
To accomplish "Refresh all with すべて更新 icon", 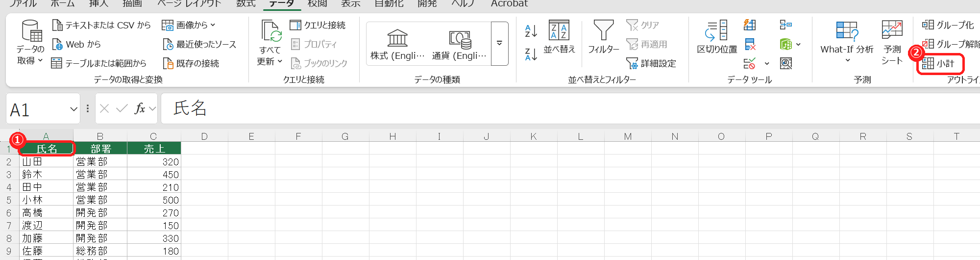I will [x=270, y=31].
